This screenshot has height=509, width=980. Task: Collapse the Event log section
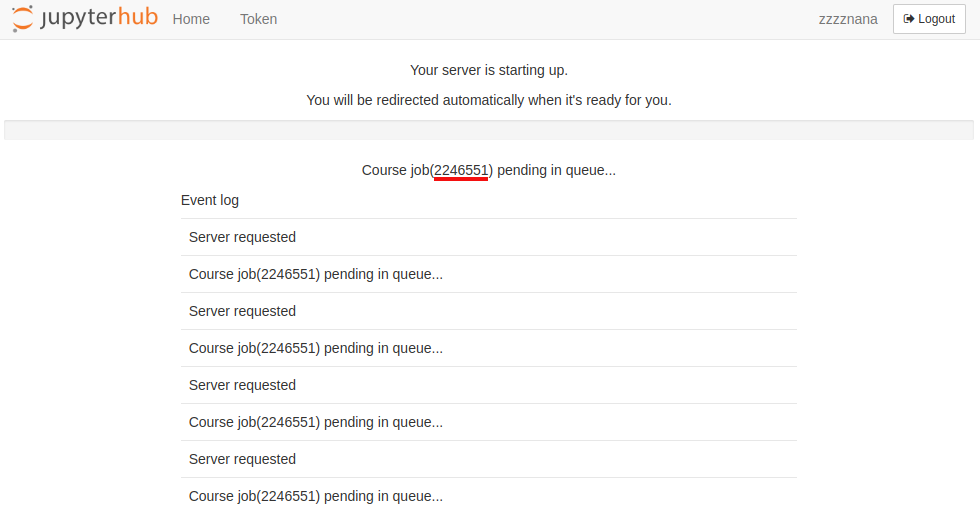210,200
